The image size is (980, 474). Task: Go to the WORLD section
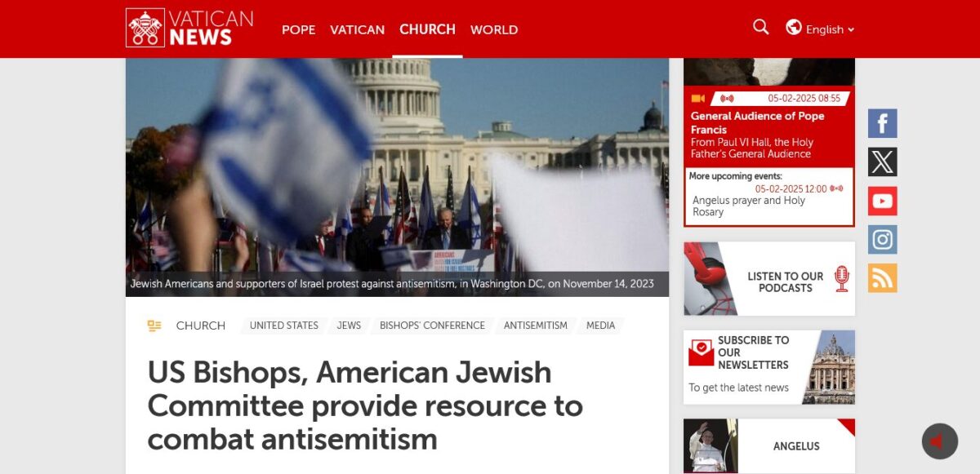(x=494, y=29)
